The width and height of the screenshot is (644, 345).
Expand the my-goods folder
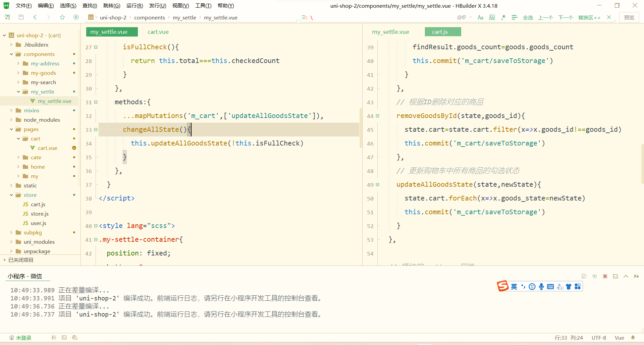[18, 73]
